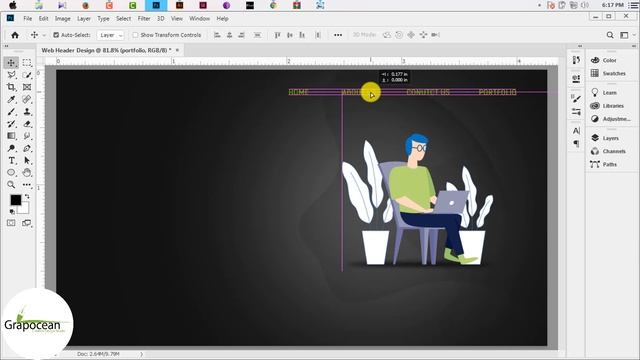Viewport: 640px width, 360px height.
Task: Open the Libraries panel
Action: click(x=607, y=106)
